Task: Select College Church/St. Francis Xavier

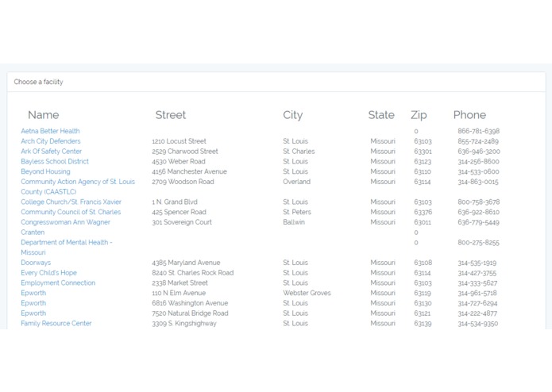Action: click(71, 202)
